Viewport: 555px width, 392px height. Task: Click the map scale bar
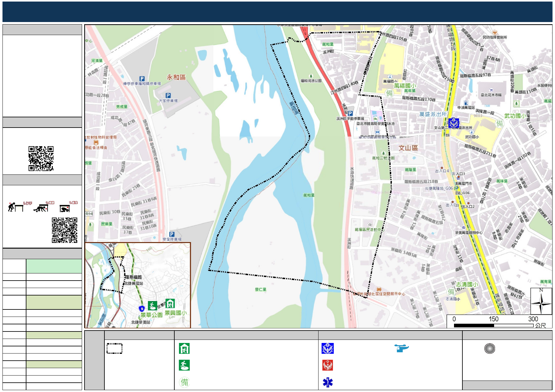493,325
